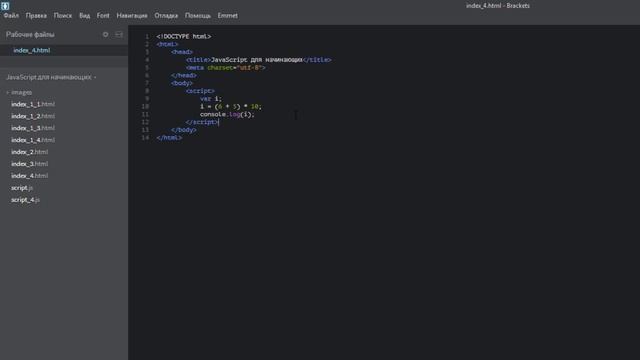Click the closing </body> tag
The width and height of the screenshot is (640, 360).
184,130
